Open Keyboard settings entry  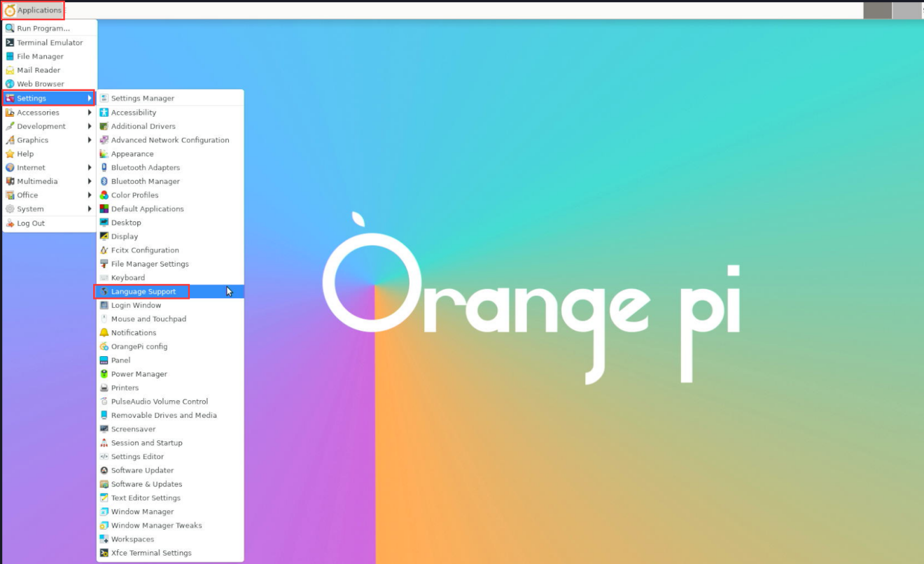click(170, 278)
